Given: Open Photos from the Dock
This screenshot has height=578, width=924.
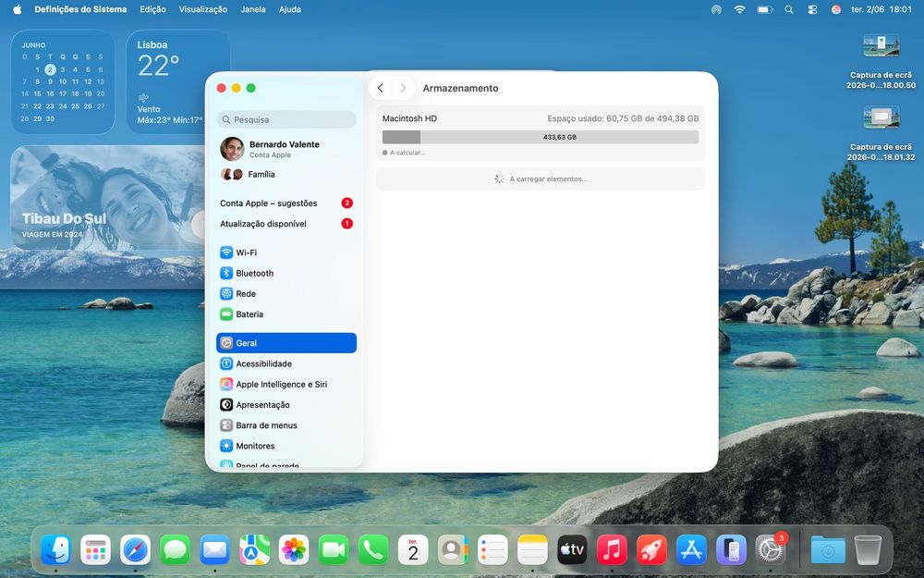Looking at the screenshot, I should [x=294, y=549].
